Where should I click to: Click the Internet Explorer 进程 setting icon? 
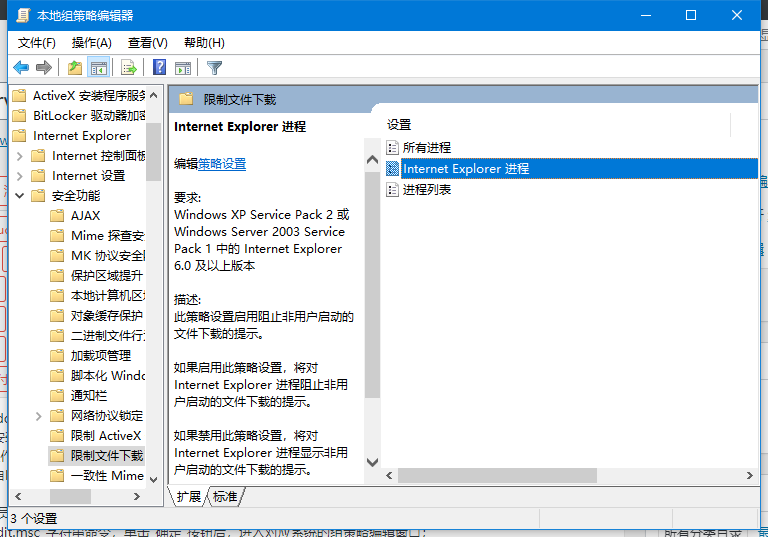point(392,169)
